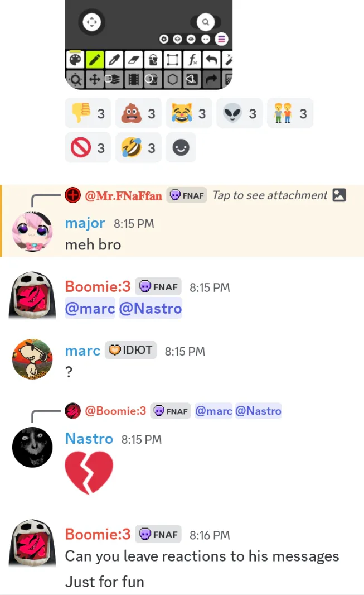The image size is (364, 595).
Task: Click the @marc mention in Boomie's message
Action: point(90,308)
